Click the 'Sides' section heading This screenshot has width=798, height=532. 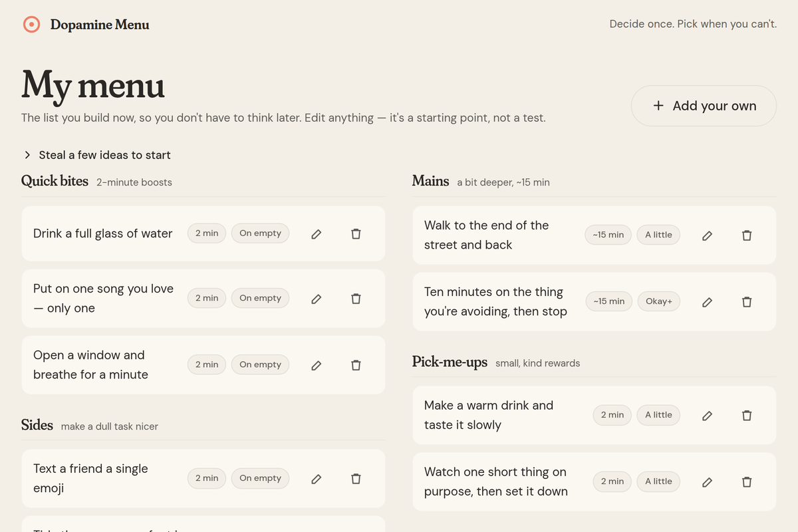pyautogui.click(x=37, y=425)
